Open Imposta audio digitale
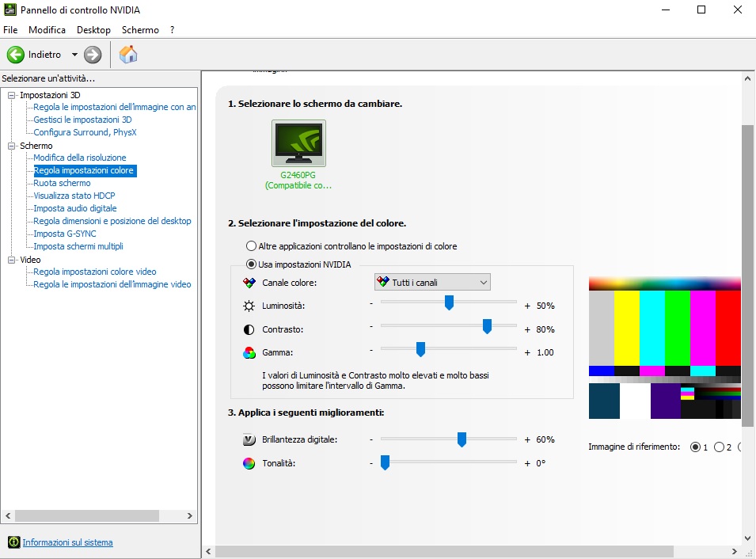The image size is (756, 559). click(75, 208)
